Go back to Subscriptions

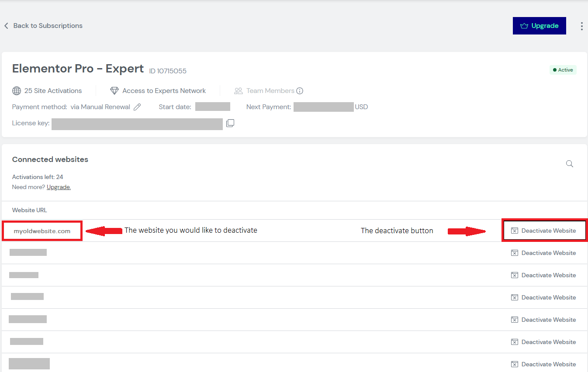click(43, 26)
